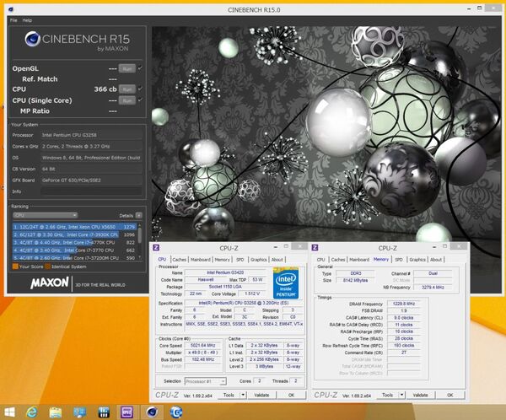Open Graphics tab in right CPU-Z
This screenshot has height=420, width=506.
(417, 260)
